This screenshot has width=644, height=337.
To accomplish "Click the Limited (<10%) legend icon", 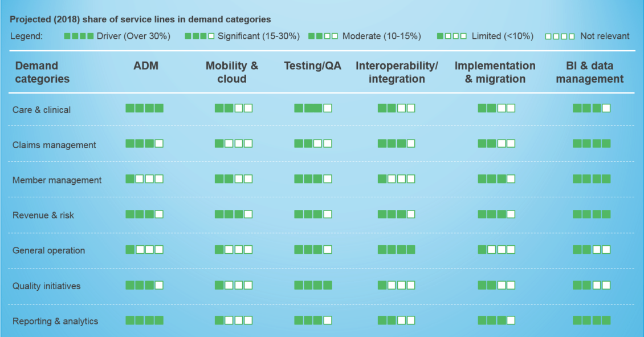I will coord(452,36).
